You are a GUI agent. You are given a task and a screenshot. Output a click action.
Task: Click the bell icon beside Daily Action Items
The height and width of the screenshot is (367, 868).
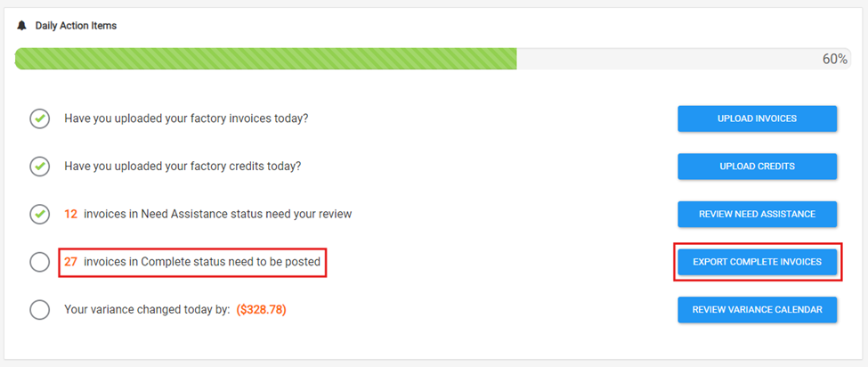[x=22, y=26]
